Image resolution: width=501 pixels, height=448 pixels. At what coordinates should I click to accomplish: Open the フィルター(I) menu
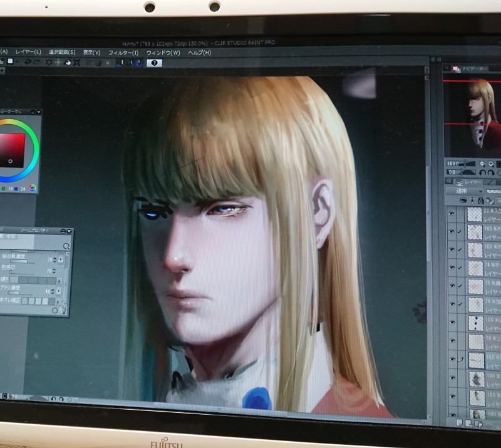pyautogui.click(x=123, y=53)
